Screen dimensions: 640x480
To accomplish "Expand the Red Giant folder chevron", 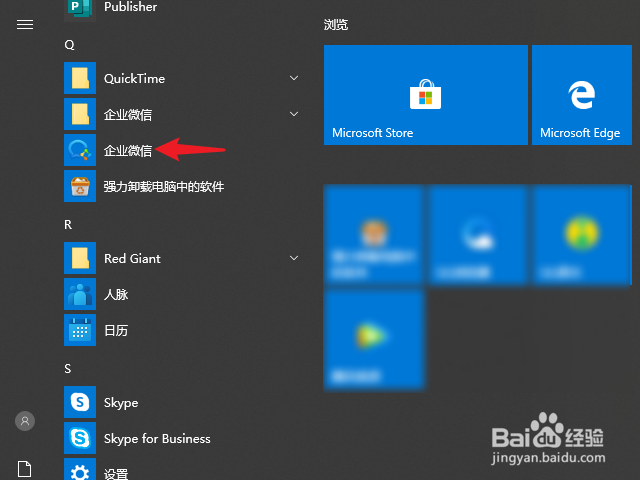I will click(294, 258).
